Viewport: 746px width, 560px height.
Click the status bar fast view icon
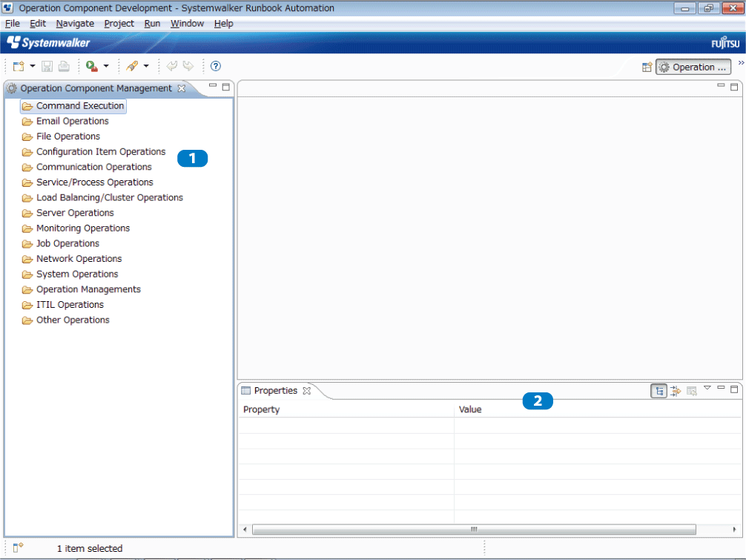(x=18, y=548)
